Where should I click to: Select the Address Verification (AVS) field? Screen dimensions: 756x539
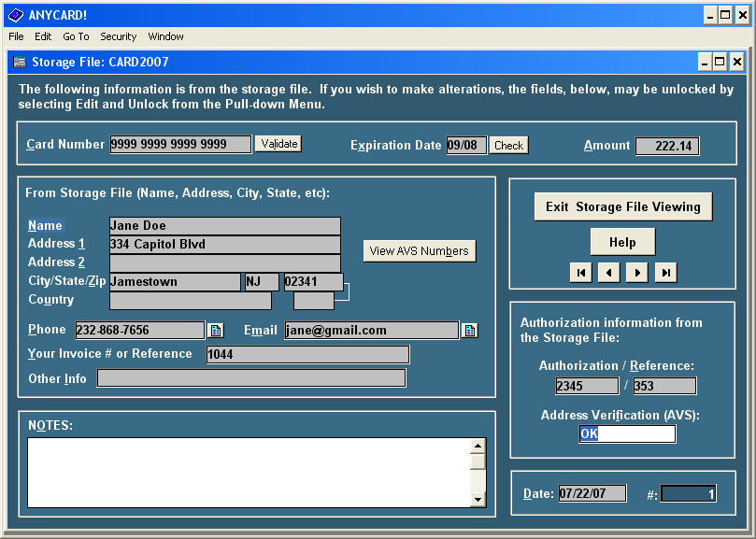point(627,433)
